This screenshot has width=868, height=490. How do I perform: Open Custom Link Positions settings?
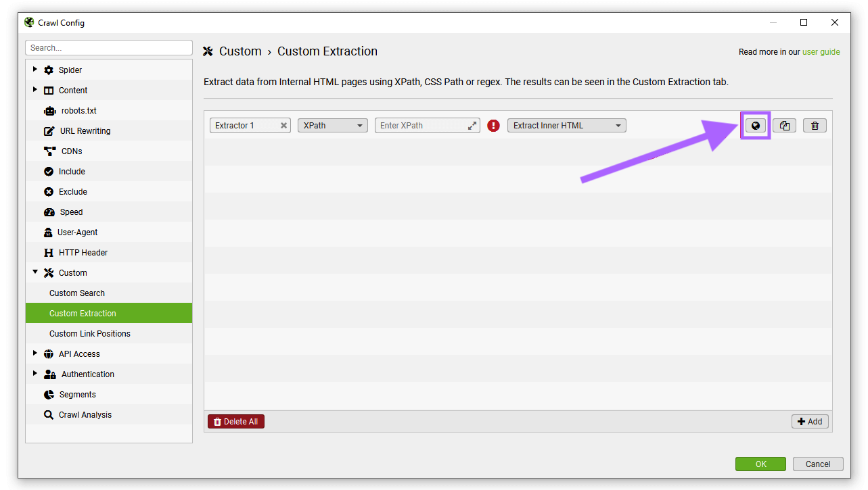click(x=89, y=333)
